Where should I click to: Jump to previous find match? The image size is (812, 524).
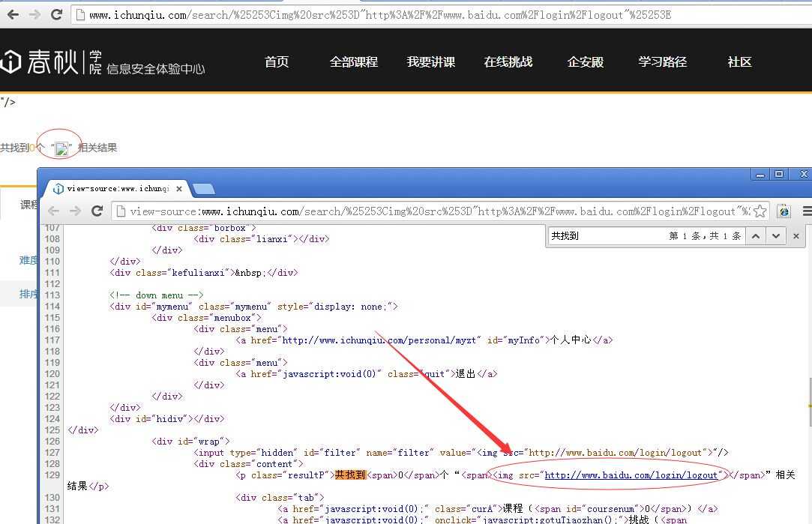756,236
